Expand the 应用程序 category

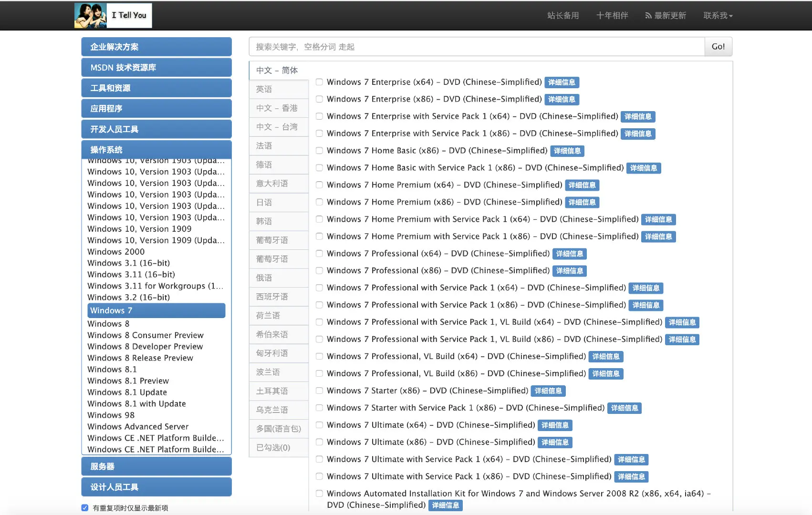[x=156, y=108]
